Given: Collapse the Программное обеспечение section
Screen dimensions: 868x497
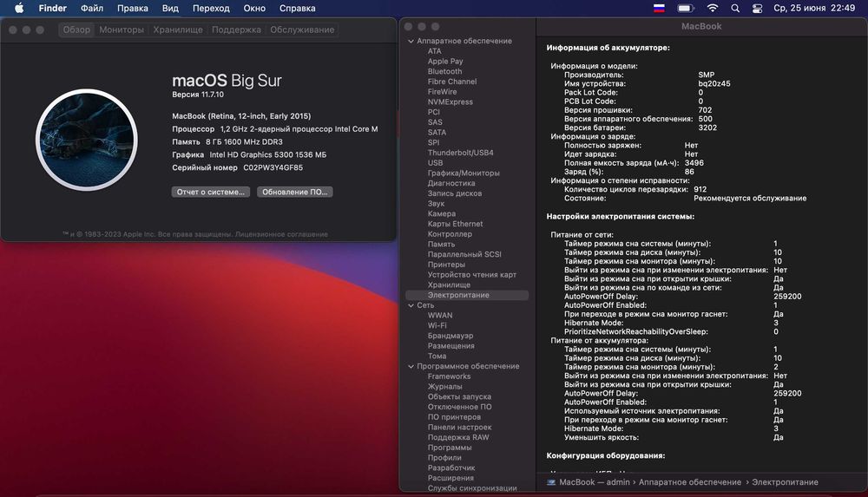Looking at the screenshot, I should tap(411, 366).
